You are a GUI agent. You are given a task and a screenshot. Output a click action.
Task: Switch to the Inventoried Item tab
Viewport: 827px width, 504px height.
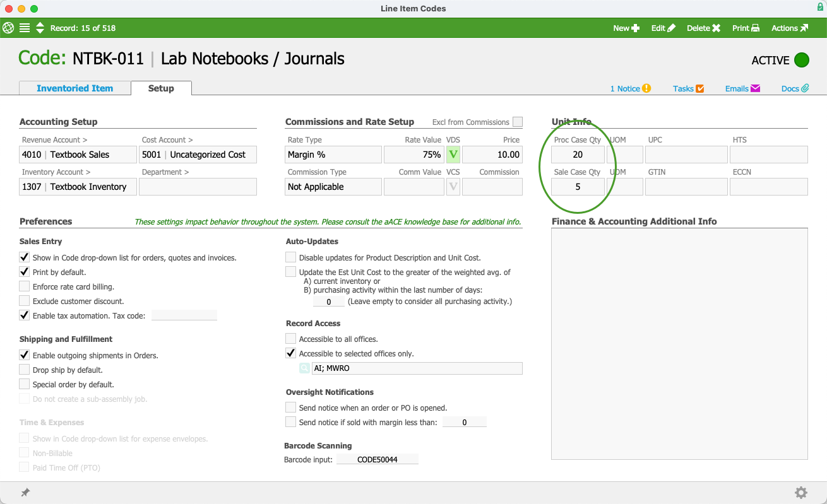tap(74, 88)
